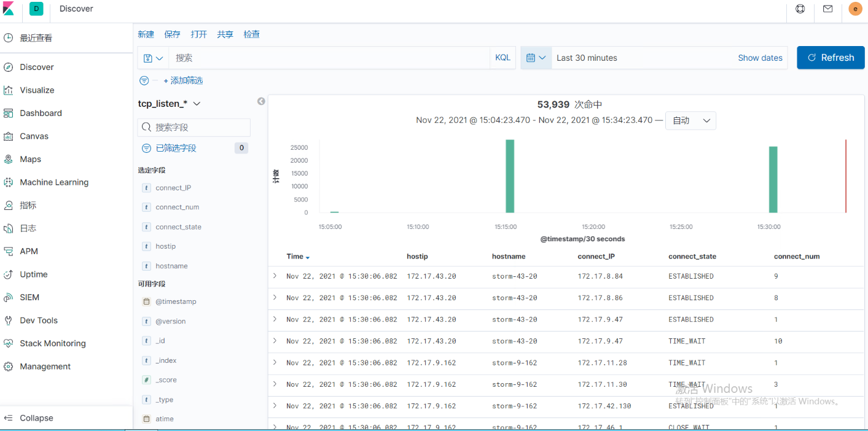This screenshot has width=868, height=431.
Task: Open the help lifebuoy icon
Action: click(800, 9)
